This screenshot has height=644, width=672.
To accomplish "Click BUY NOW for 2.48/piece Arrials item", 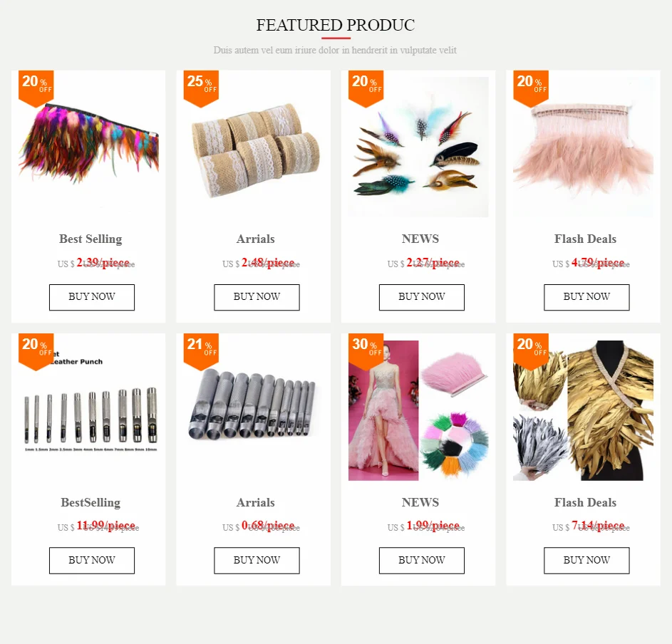I will pyautogui.click(x=257, y=297).
